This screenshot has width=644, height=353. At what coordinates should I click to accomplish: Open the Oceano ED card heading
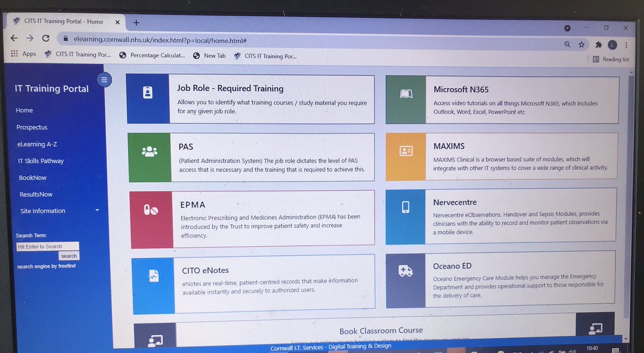452,266
